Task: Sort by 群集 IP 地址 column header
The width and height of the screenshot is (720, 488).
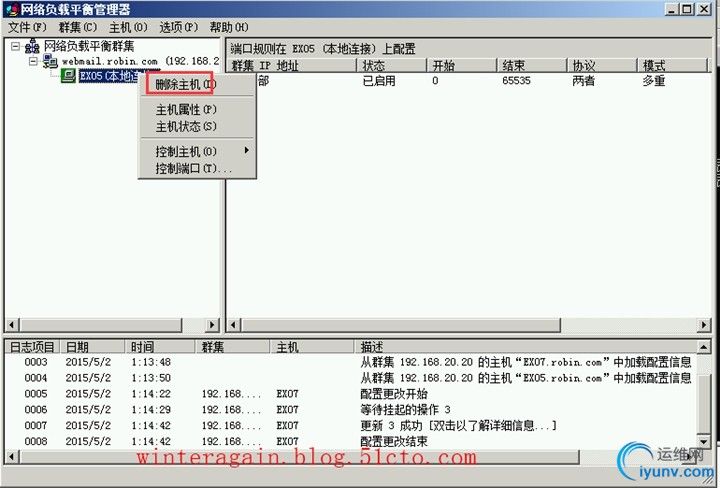Action: (x=292, y=66)
